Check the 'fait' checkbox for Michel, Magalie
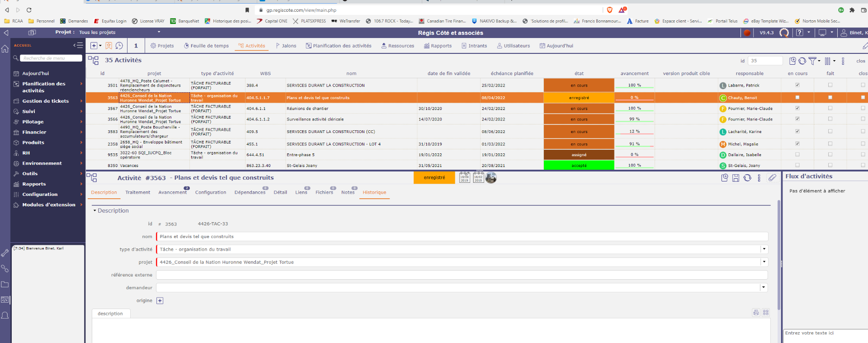 click(x=830, y=144)
